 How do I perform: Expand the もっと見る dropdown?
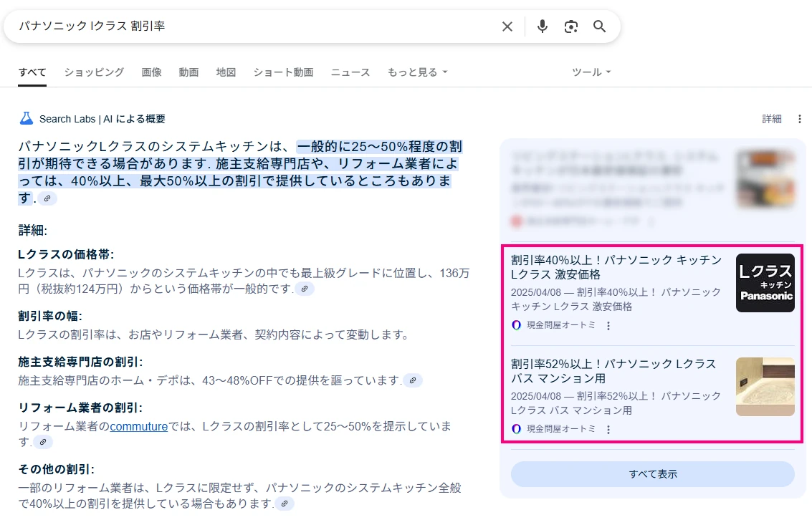pos(417,72)
